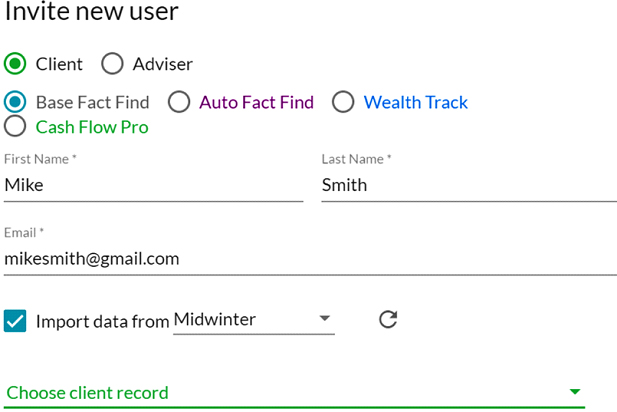617x412 pixels.
Task: Select the Auto Fact Find radio circle
Action: [179, 102]
